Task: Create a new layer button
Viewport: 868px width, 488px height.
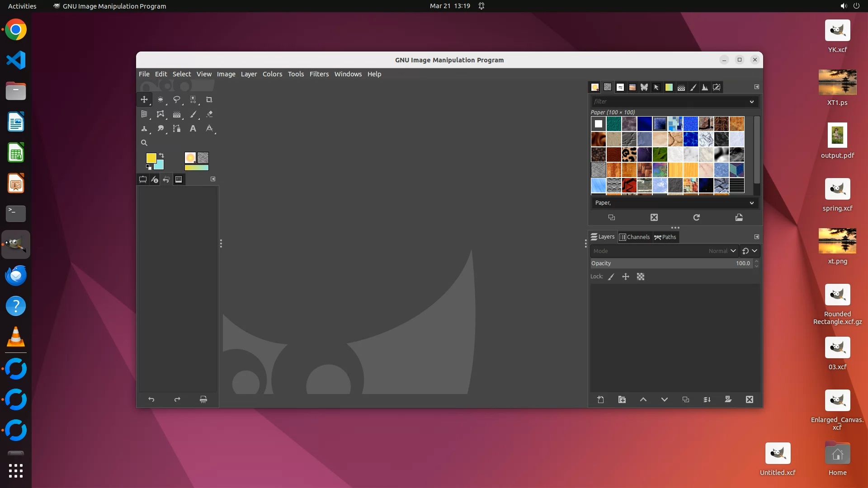Action: 600,399
